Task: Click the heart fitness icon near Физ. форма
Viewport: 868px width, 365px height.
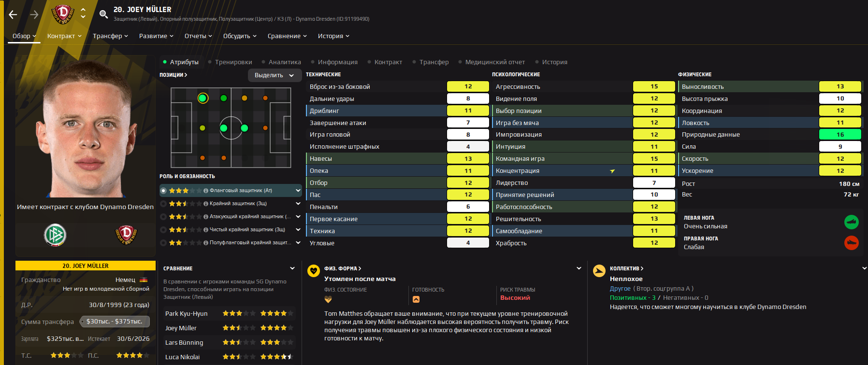Action: point(314,270)
